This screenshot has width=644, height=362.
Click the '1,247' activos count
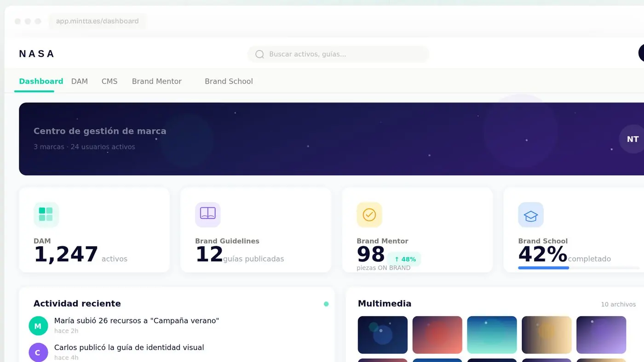[x=66, y=255]
